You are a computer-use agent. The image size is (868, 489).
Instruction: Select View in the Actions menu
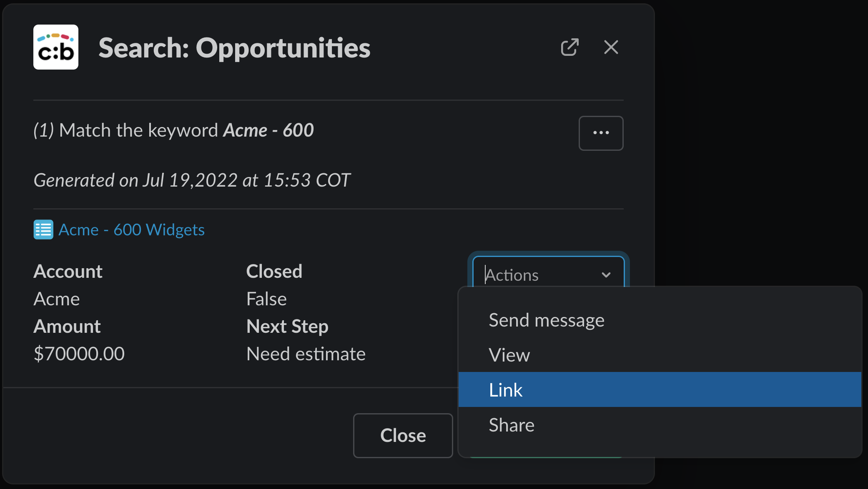pyautogui.click(x=509, y=355)
